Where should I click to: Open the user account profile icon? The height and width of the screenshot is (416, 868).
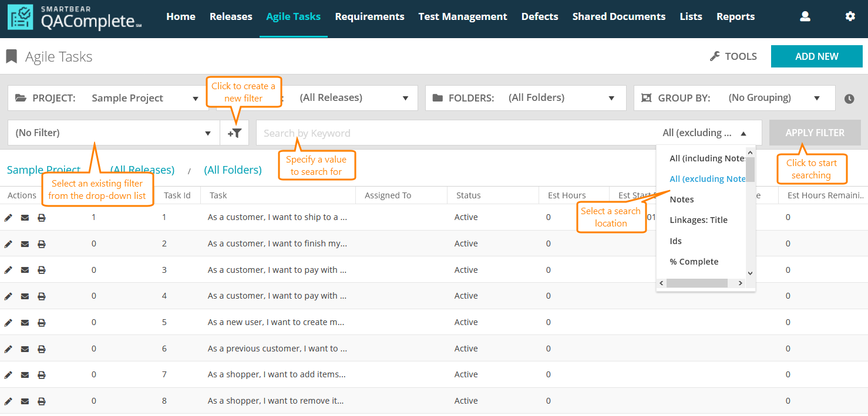[x=805, y=16]
